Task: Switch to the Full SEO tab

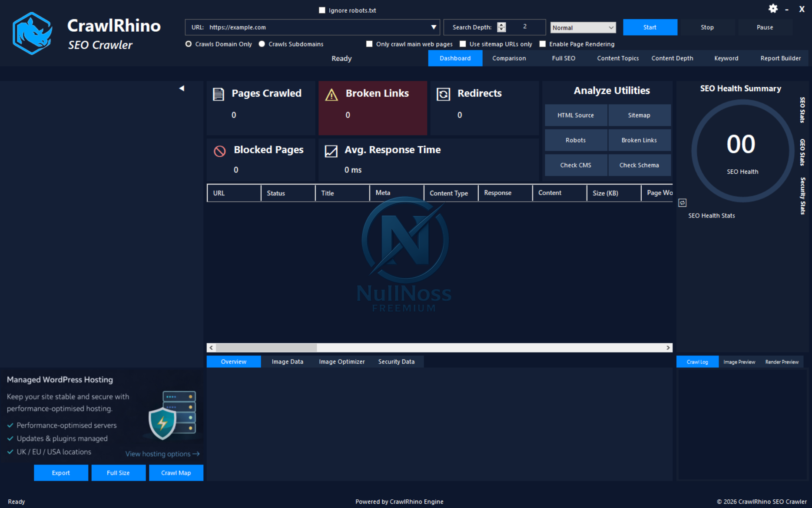Action: point(563,58)
